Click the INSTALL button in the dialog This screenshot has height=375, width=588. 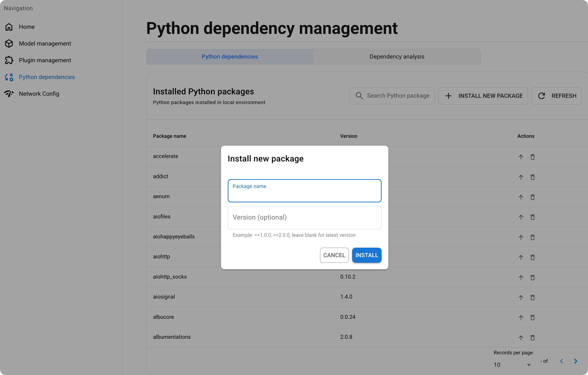pos(367,255)
